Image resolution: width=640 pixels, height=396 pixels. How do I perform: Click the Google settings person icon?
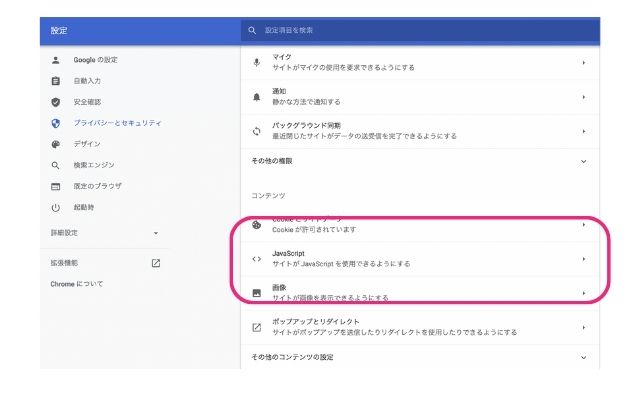click(x=56, y=60)
